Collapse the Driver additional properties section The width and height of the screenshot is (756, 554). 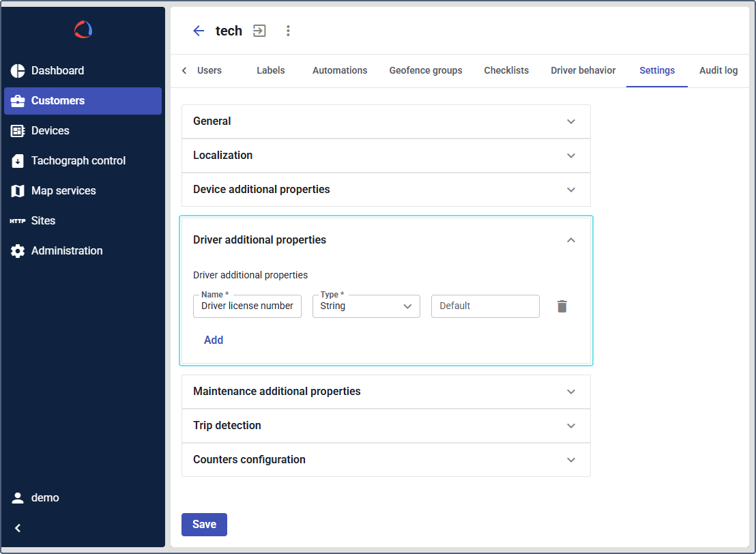(x=571, y=240)
